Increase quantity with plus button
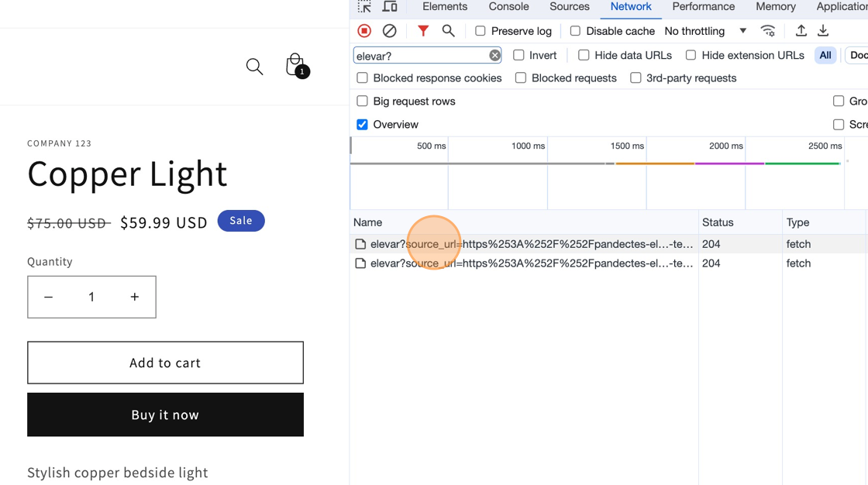Viewport: 868px width, 485px height. coord(135,298)
